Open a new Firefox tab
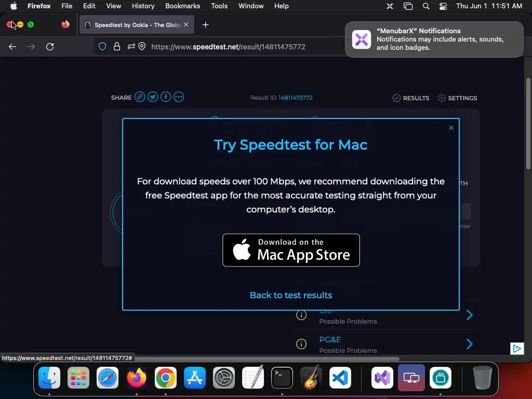This screenshot has height=399, width=532. (x=205, y=25)
